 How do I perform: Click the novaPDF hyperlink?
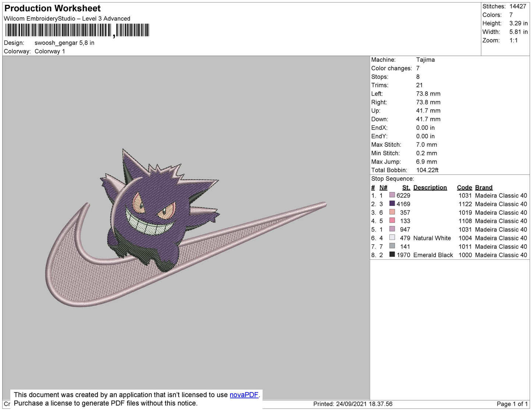point(244,395)
